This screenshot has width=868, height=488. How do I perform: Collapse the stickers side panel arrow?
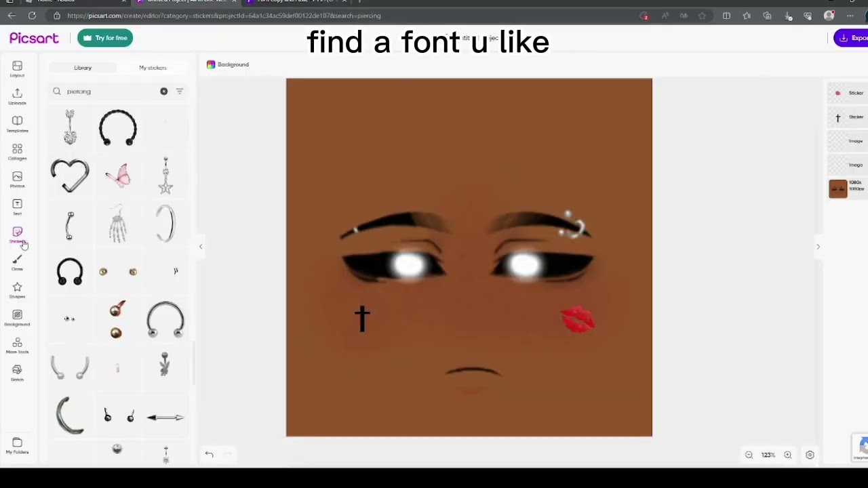201,247
